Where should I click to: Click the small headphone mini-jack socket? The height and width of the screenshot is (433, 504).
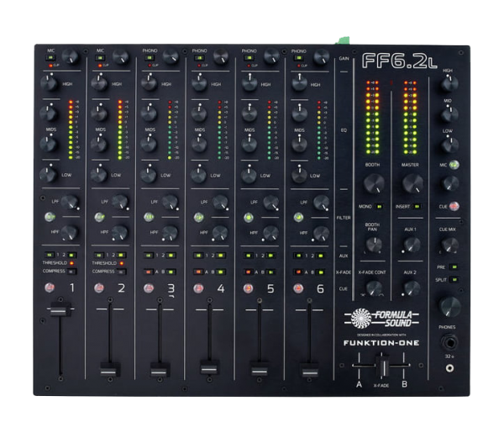coord(449,367)
